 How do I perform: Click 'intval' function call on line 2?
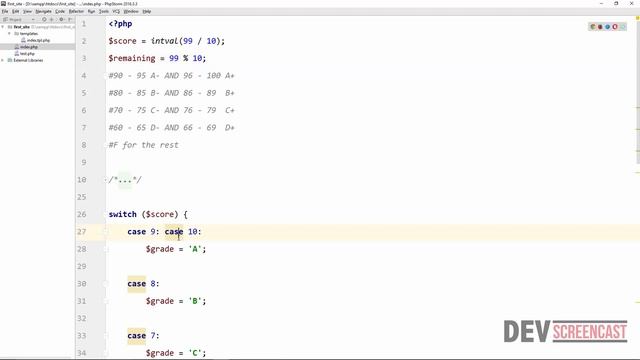tap(165, 41)
